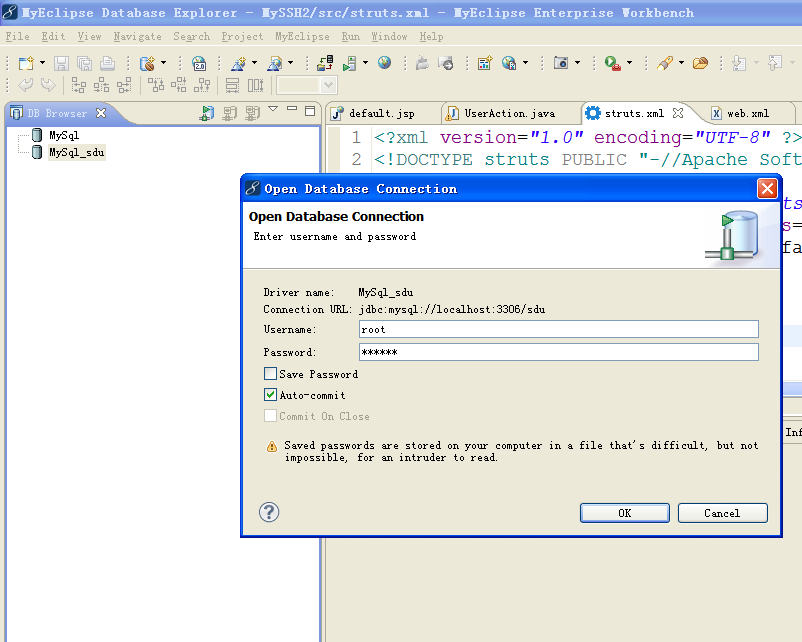Screen dimensions: 802x642
Task: Close the struts.xml editor tab
Action: (x=678, y=113)
